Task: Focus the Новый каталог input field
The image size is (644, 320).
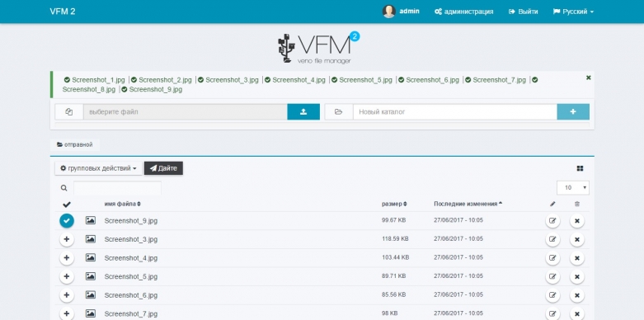Action: pyautogui.click(x=455, y=111)
